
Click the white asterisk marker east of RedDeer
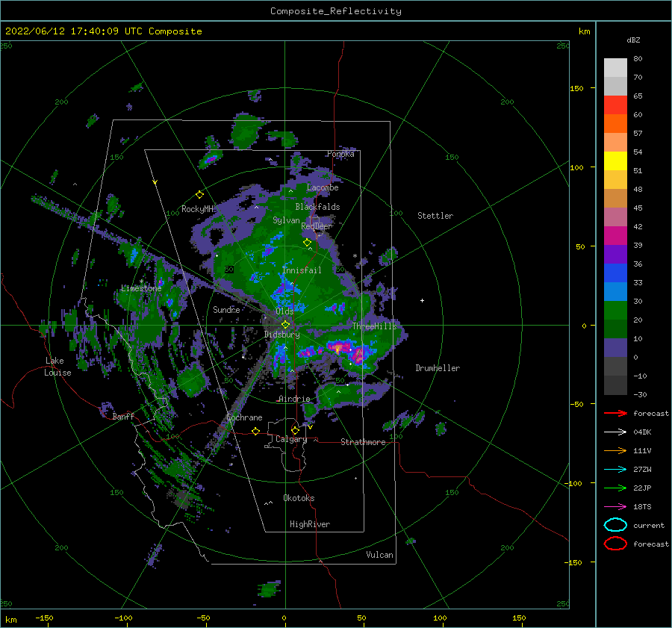[x=355, y=256]
